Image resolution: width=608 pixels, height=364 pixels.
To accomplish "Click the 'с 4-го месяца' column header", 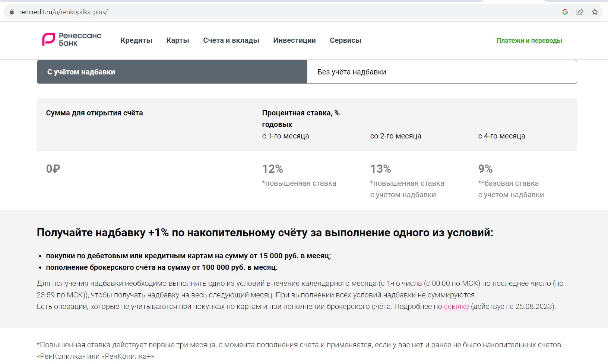I will coord(501,136).
